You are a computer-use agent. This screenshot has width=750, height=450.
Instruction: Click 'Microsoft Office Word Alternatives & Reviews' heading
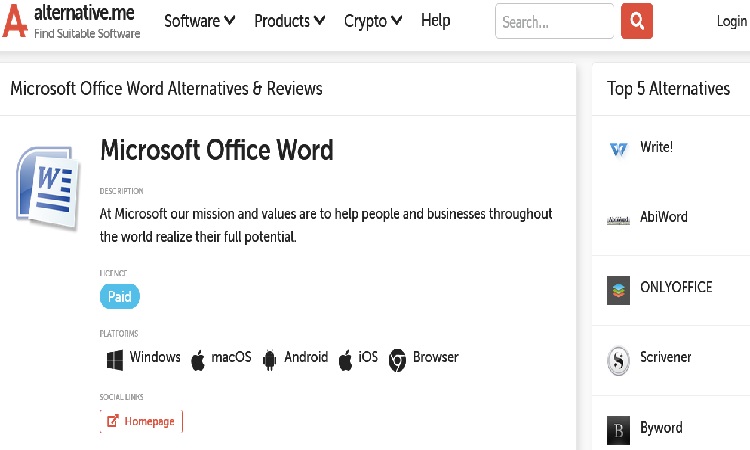pos(166,88)
